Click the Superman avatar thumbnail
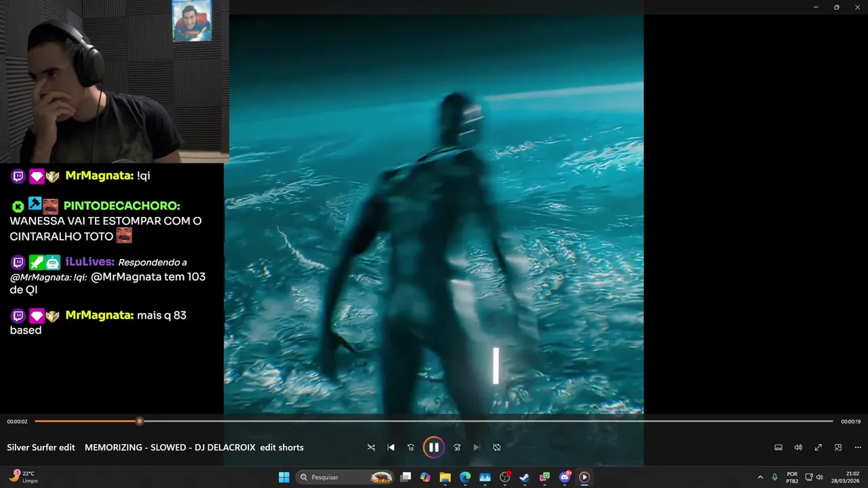Image resolution: width=868 pixels, height=488 pixels. pyautogui.click(x=192, y=20)
